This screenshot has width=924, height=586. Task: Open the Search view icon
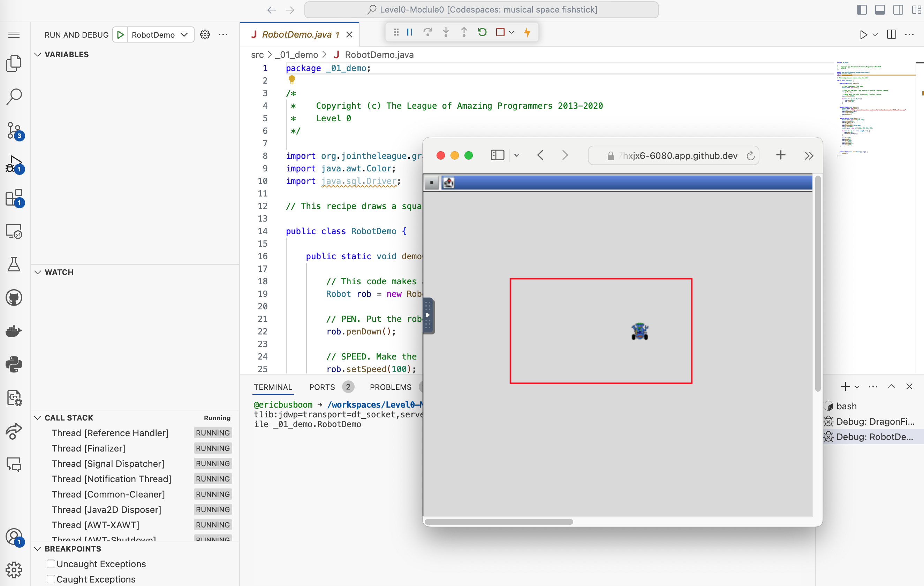[14, 97]
